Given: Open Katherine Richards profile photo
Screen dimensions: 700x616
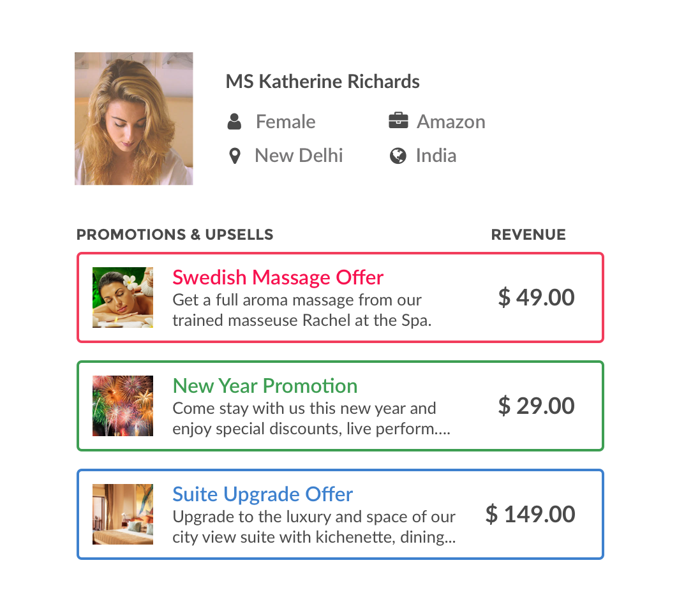Looking at the screenshot, I should 134,119.
